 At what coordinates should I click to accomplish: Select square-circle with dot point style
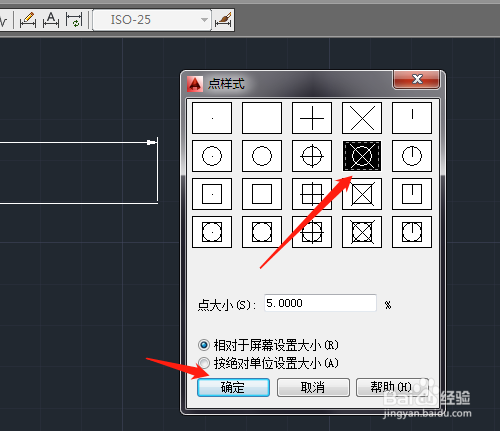pos(212,232)
